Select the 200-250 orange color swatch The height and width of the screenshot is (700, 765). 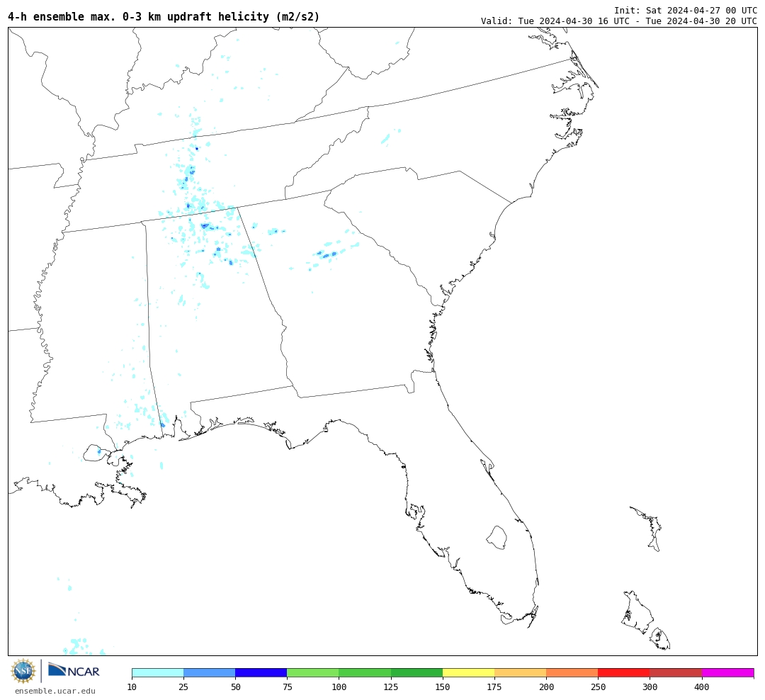572,672
